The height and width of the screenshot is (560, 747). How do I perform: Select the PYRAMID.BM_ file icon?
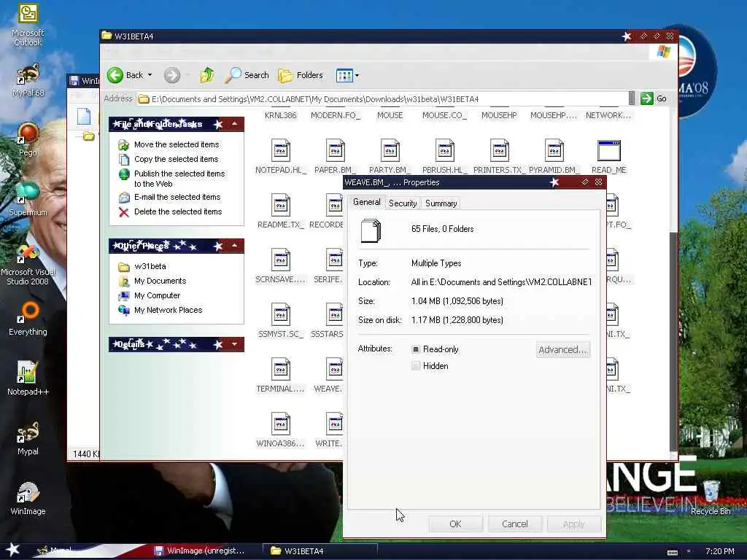pos(554,150)
